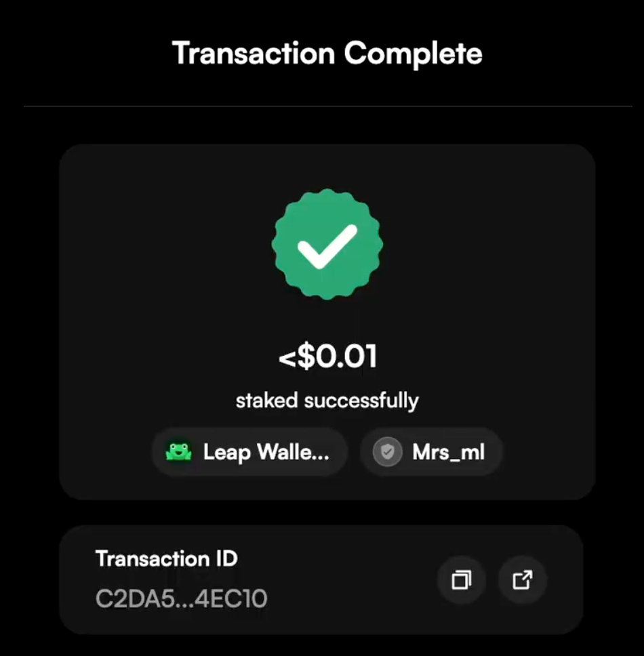The image size is (644, 656).
Task: Tap the frog avatar on the wallet chip
Action: pos(179,451)
